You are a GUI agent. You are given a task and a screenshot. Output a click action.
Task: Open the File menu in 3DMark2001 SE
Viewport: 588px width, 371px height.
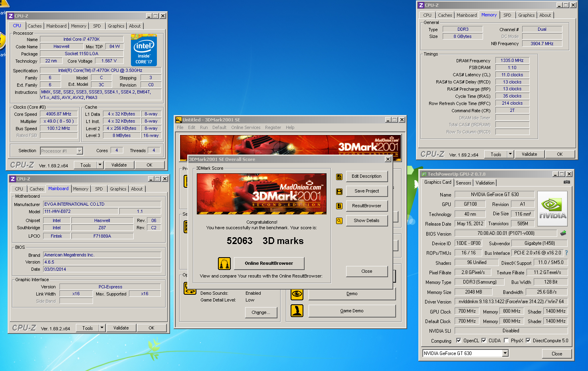tap(180, 127)
